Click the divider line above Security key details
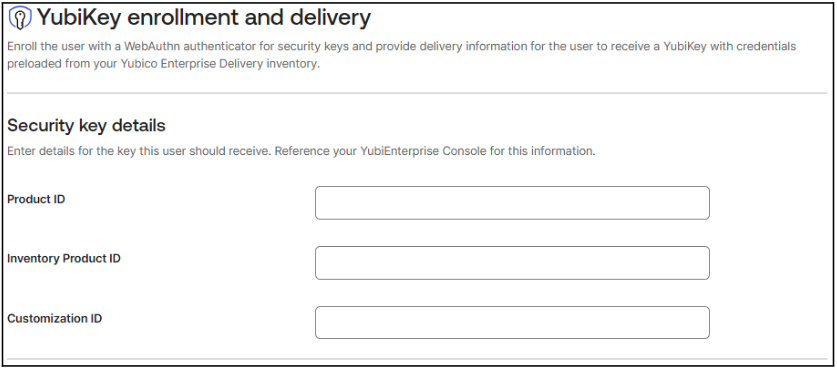This screenshot has width=837, height=369. tap(417, 93)
